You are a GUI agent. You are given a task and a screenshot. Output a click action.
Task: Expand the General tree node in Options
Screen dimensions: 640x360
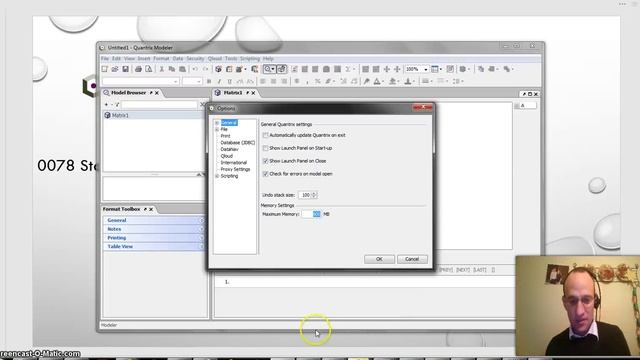[217, 122]
